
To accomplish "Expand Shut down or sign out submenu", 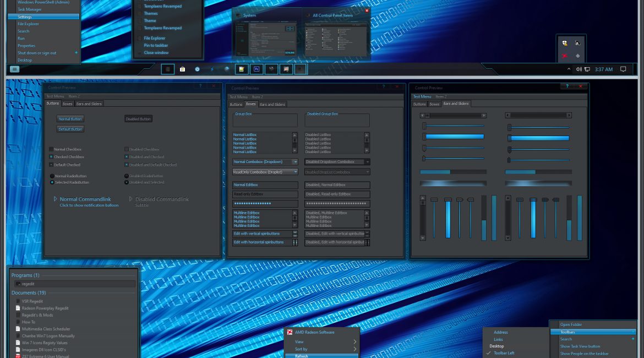I will point(77,53).
